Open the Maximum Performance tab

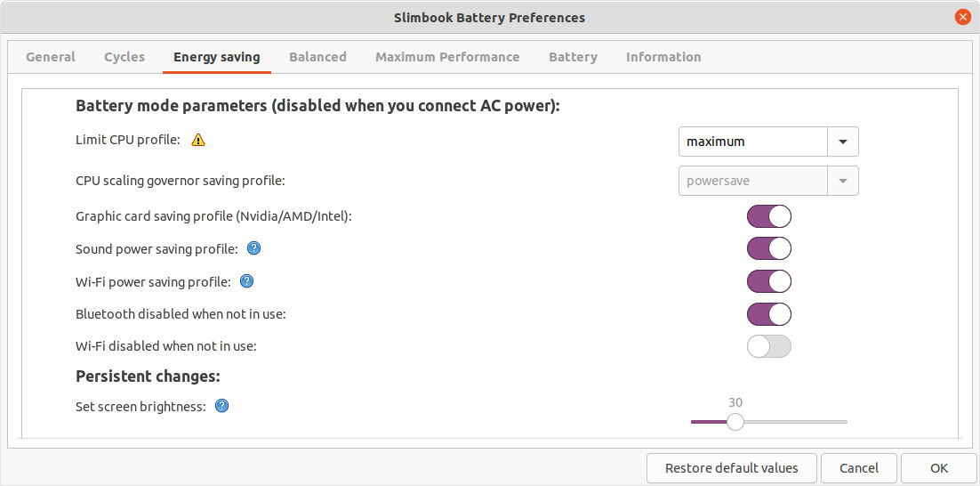click(x=447, y=57)
